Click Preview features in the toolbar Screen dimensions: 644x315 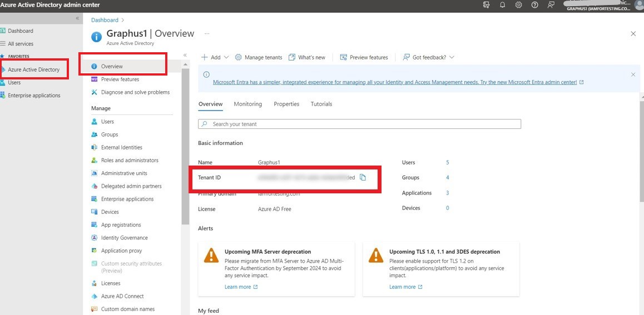coord(364,57)
